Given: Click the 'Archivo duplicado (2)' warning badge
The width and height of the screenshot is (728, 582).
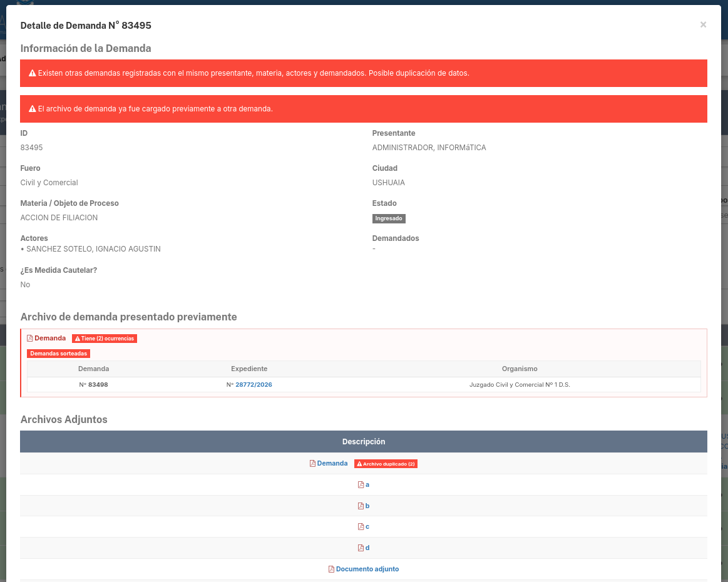Looking at the screenshot, I should 386,464.
